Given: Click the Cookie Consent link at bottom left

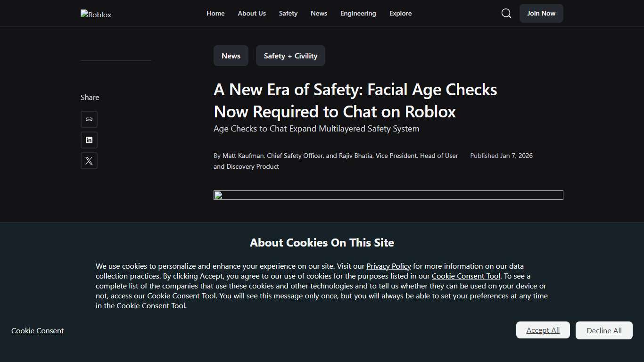Looking at the screenshot, I should pyautogui.click(x=37, y=330).
